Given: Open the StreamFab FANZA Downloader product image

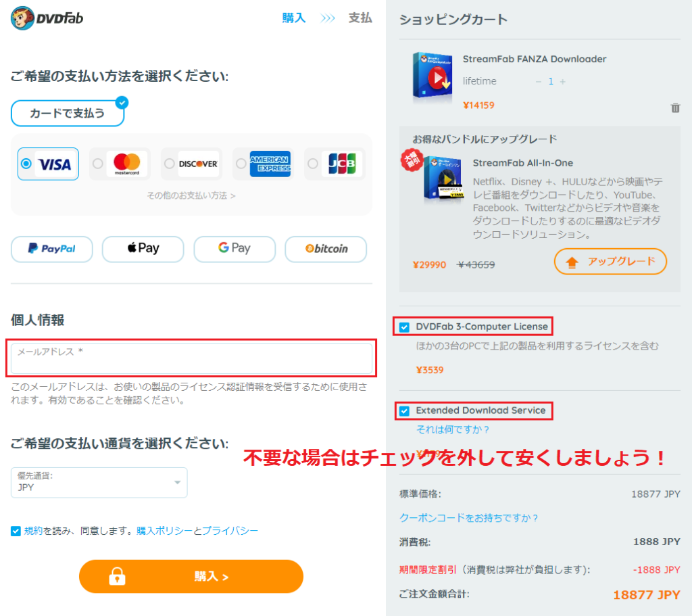Looking at the screenshot, I should 432,77.
